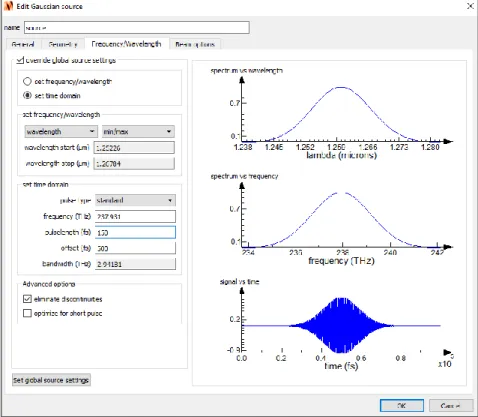Switch to the General tab
The height and width of the screenshot is (417, 478).
23,44
